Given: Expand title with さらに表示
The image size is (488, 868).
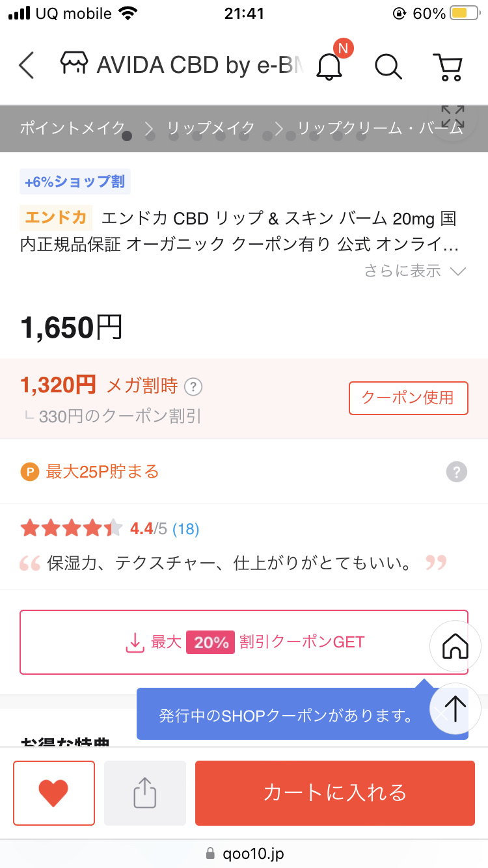Looking at the screenshot, I should pos(414,271).
